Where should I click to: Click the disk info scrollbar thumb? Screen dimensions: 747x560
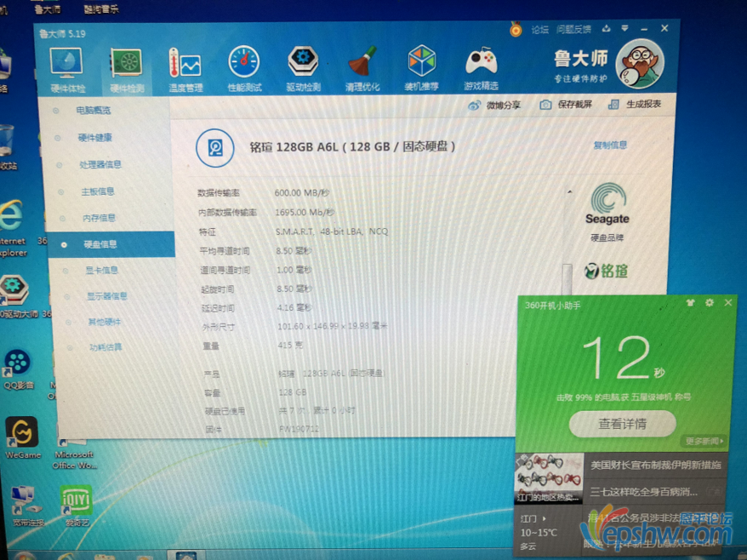567,278
